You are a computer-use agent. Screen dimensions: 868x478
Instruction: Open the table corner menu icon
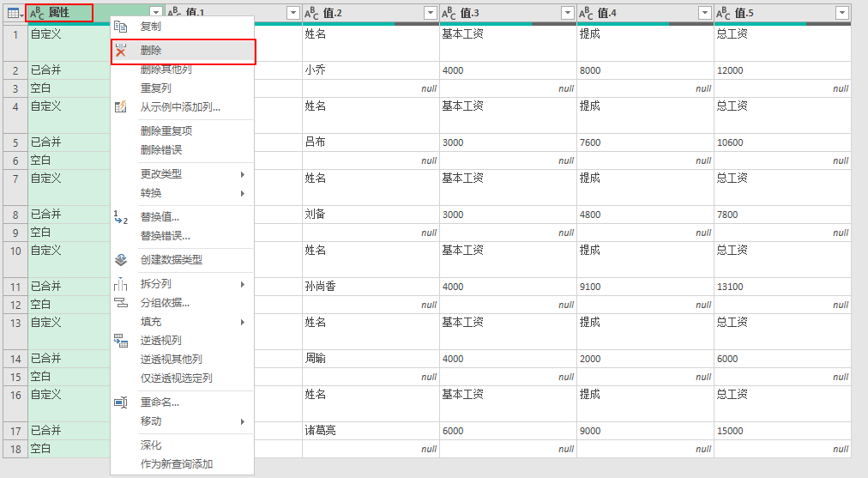15,13
